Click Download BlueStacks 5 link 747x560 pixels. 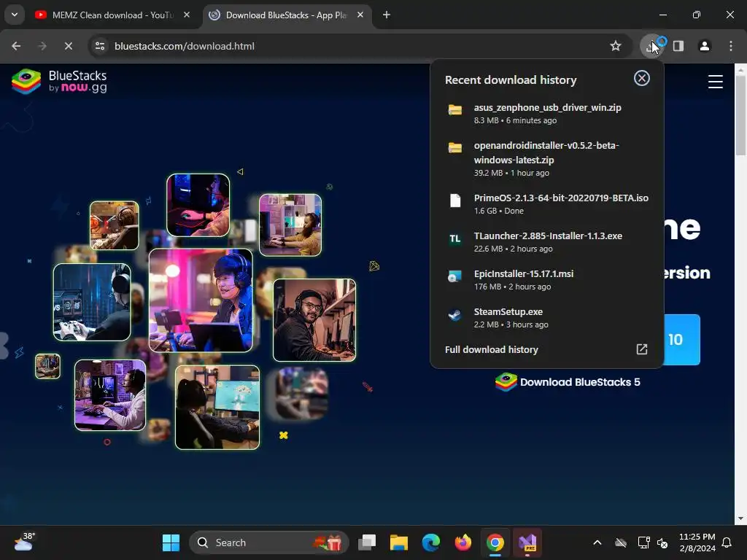(x=568, y=382)
